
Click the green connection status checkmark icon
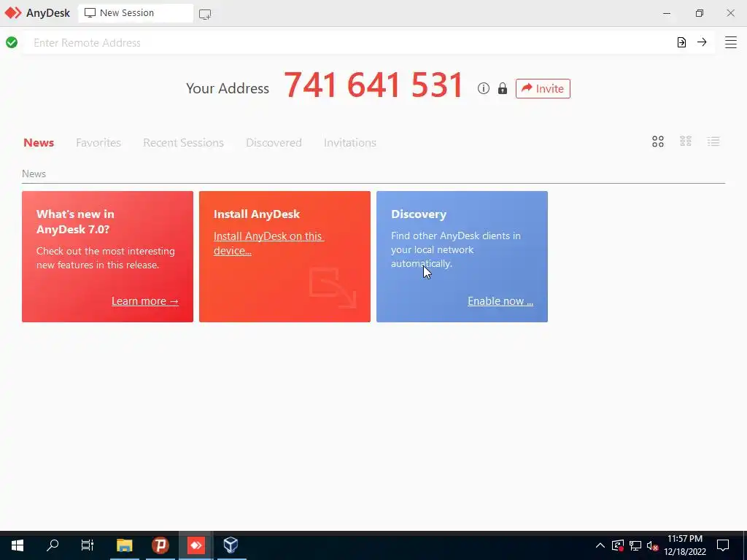click(x=12, y=42)
